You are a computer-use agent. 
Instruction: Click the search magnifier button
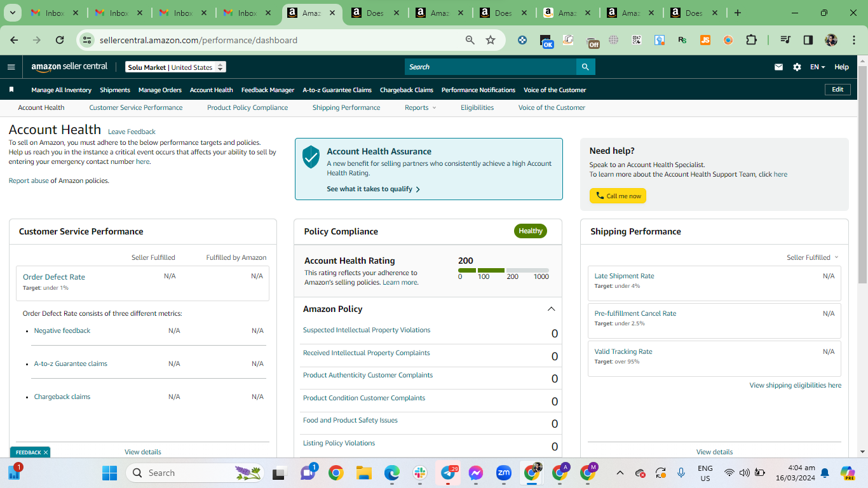[586, 67]
